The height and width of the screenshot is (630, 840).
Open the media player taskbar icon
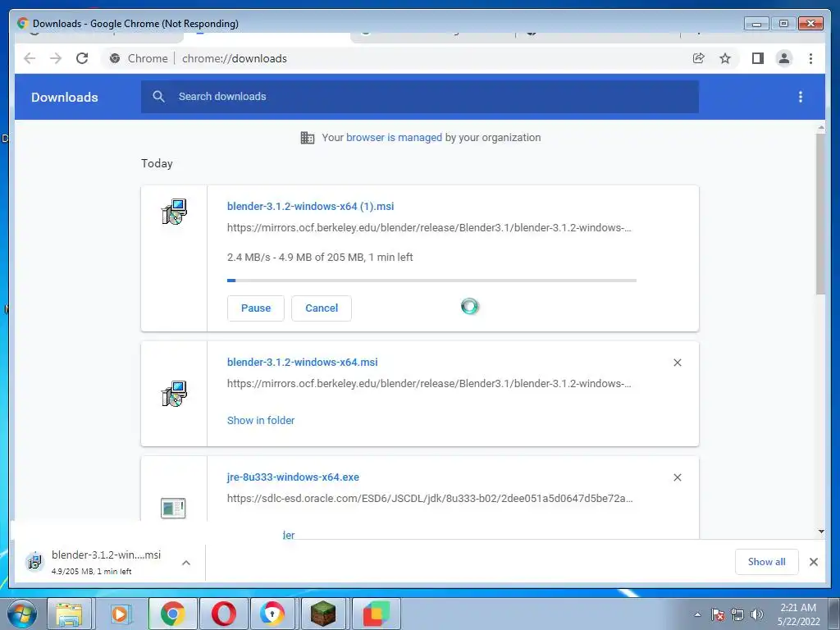click(120, 614)
